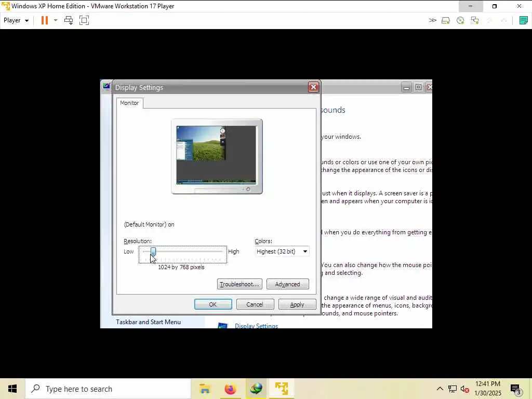Click the Advanced button

click(x=288, y=284)
